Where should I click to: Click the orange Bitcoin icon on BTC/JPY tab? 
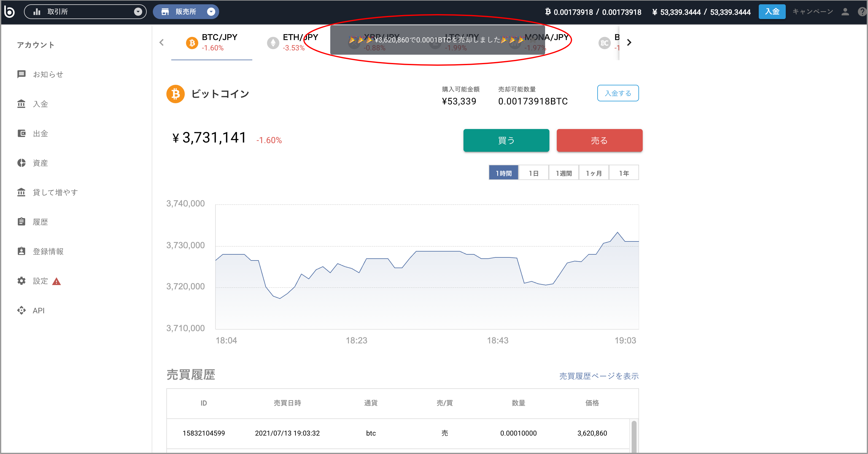click(x=192, y=43)
